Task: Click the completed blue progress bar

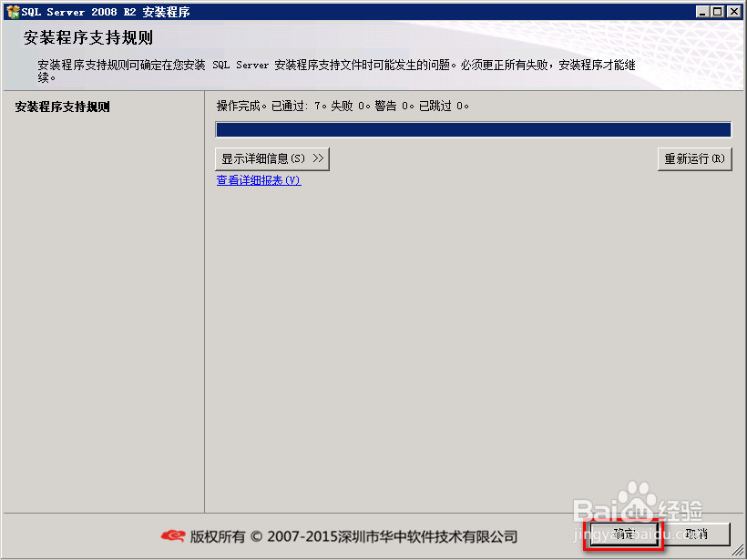Action: pyautogui.click(x=474, y=129)
